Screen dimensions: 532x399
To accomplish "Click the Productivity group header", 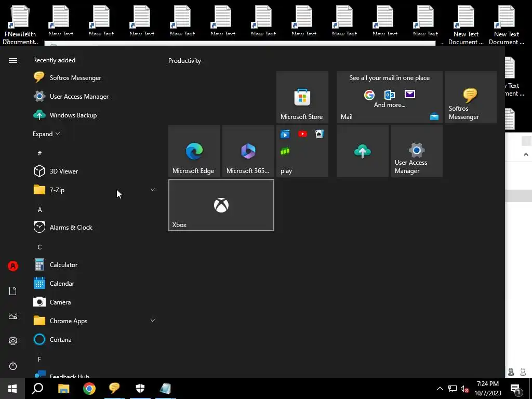I will tap(184, 61).
